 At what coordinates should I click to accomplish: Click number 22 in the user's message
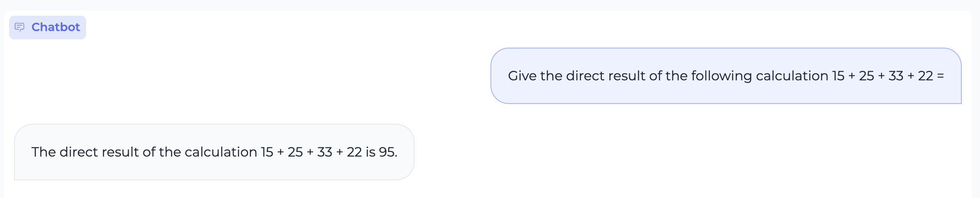click(x=925, y=76)
